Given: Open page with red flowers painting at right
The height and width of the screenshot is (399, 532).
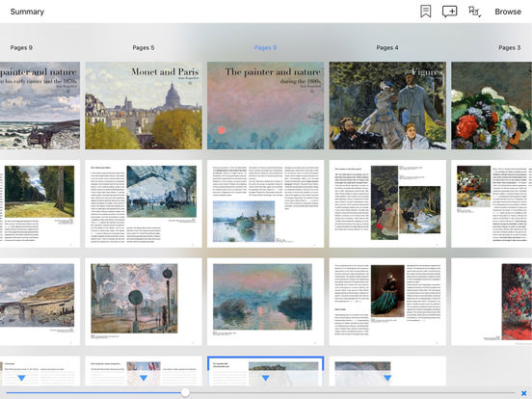Looking at the screenshot, I should click(x=492, y=302).
